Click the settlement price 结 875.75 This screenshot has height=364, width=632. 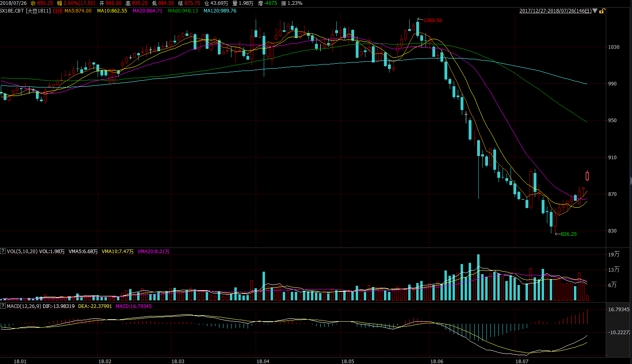click(189, 3)
